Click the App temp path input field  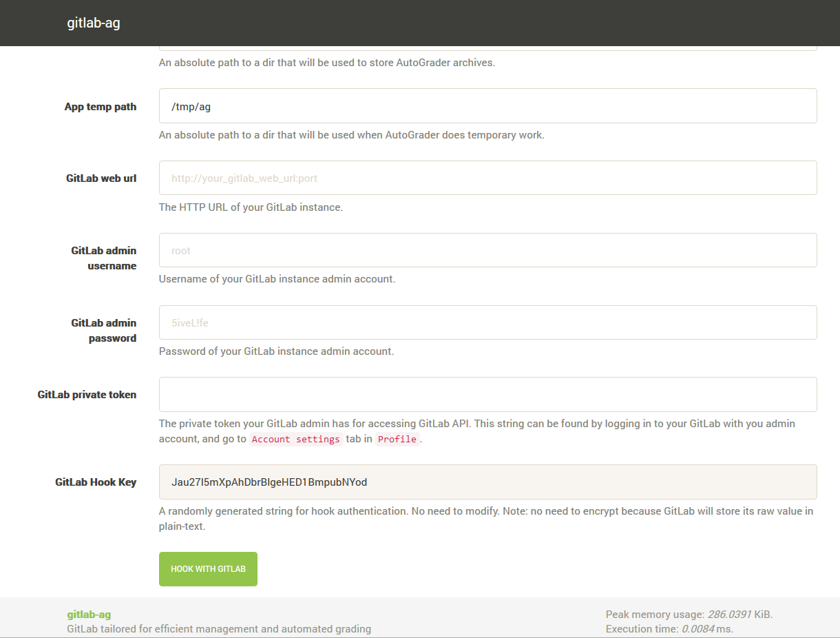[x=487, y=106]
